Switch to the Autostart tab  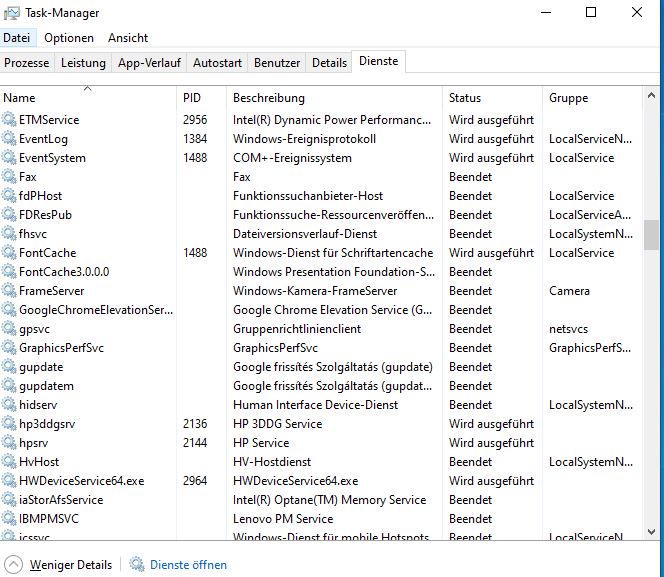[x=217, y=63]
